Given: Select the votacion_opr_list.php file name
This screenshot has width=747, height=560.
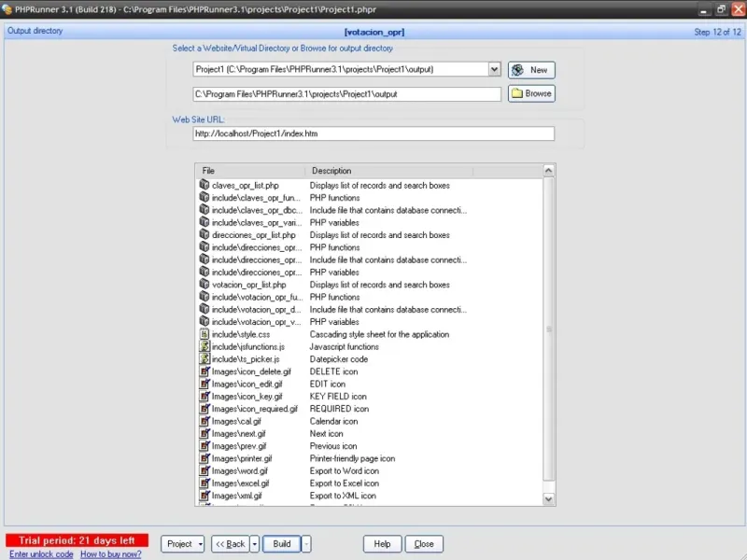Looking at the screenshot, I should pos(249,285).
